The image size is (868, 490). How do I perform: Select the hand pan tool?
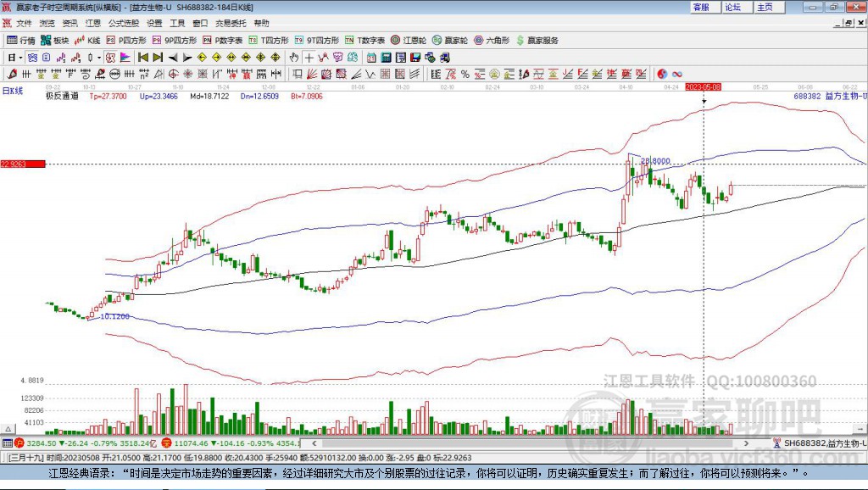294,57
